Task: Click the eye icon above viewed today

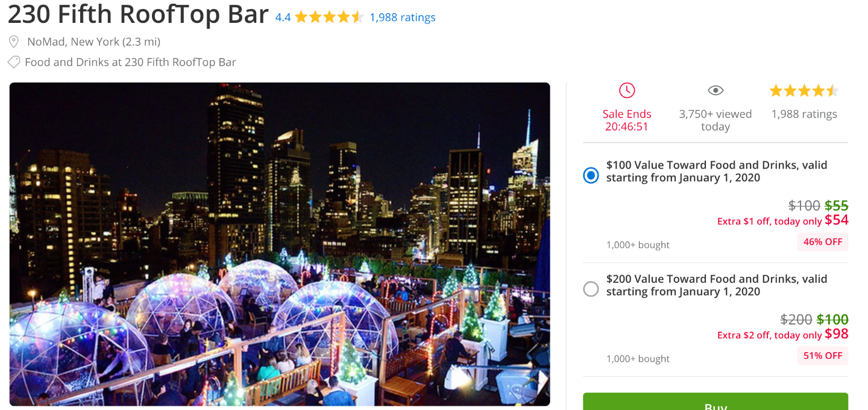Action: click(715, 90)
